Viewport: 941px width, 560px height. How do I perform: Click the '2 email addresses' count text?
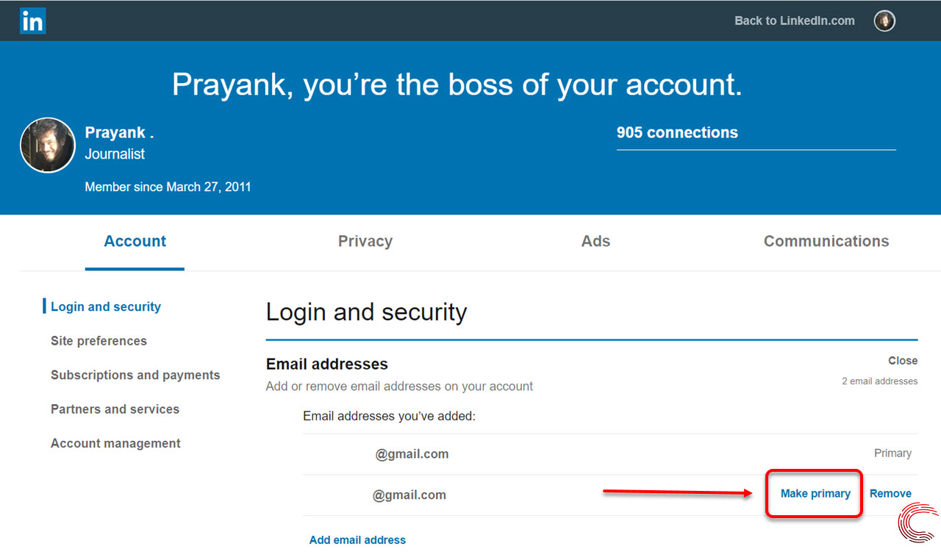click(880, 381)
